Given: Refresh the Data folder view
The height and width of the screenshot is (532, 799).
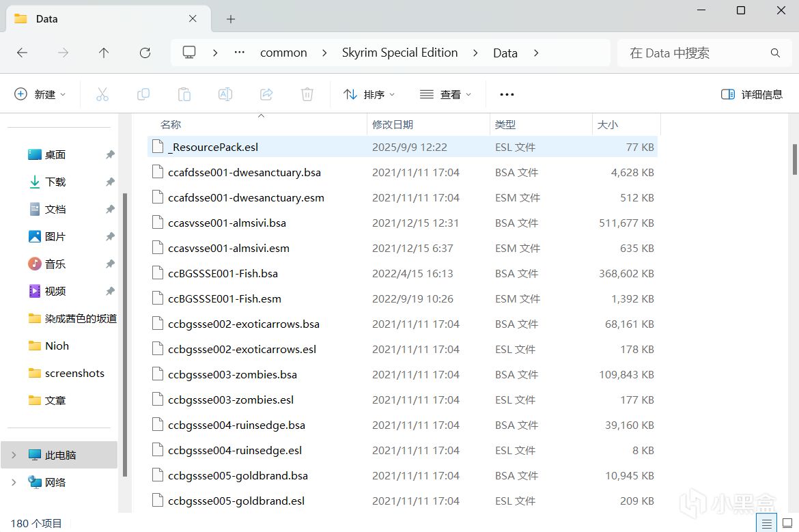Looking at the screenshot, I should pos(145,53).
